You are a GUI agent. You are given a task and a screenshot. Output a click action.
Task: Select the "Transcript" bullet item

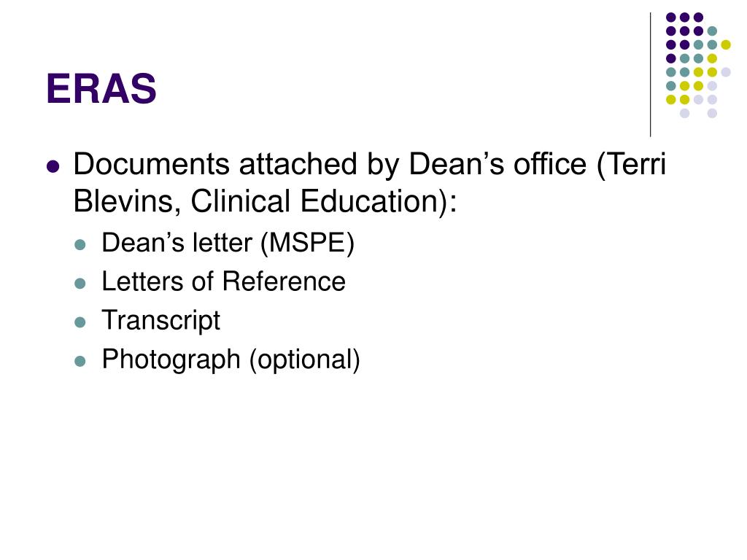click(161, 321)
